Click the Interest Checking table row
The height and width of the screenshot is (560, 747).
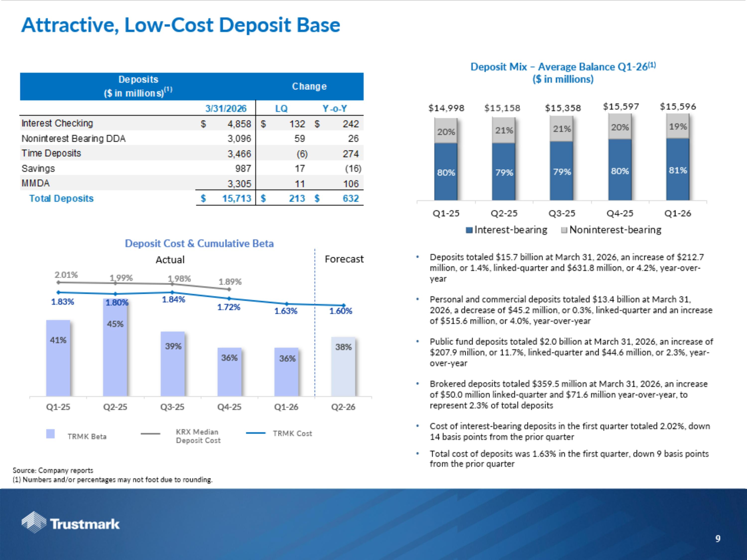57,123
